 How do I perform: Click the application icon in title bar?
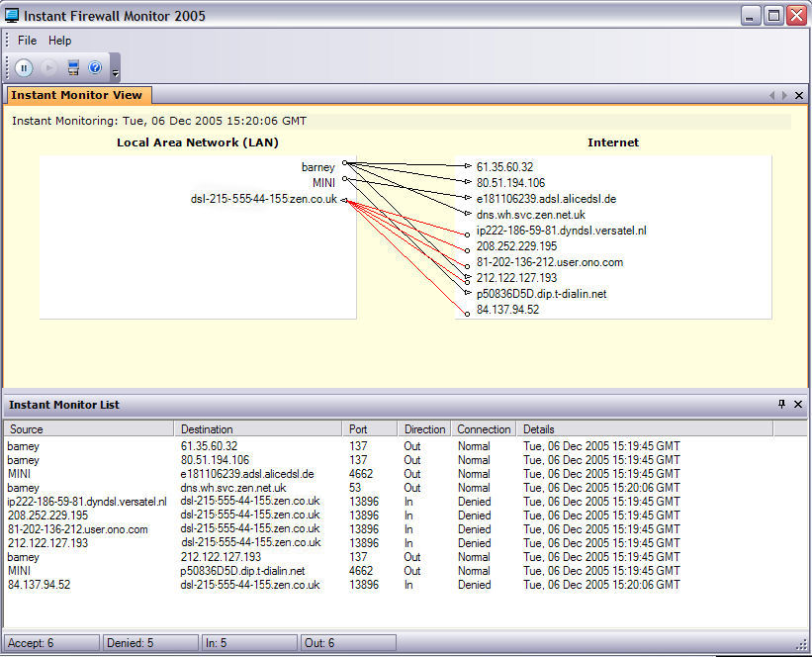click(12, 16)
